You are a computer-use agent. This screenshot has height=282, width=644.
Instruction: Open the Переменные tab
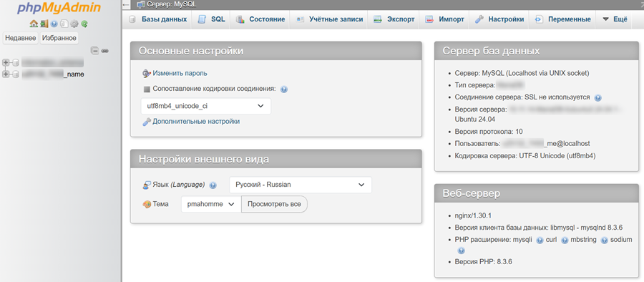pos(562,19)
